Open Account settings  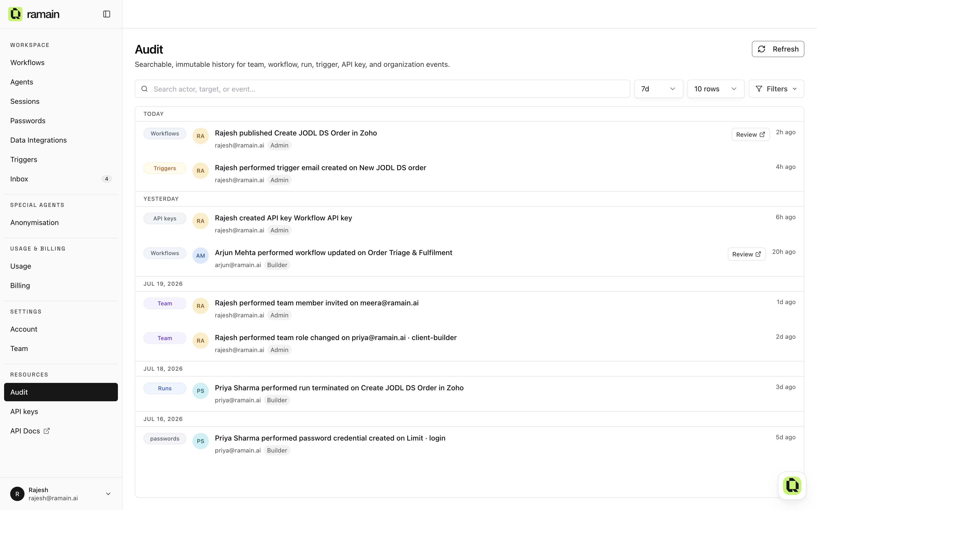[61, 329]
